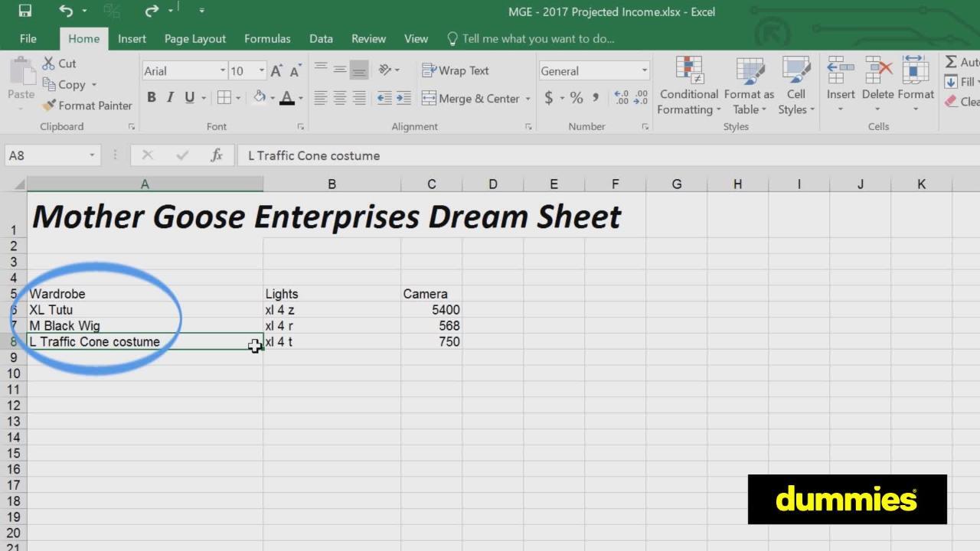This screenshot has height=551, width=980.
Task: Toggle Underline formatting
Action: pyautogui.click(x=189, y=97)
